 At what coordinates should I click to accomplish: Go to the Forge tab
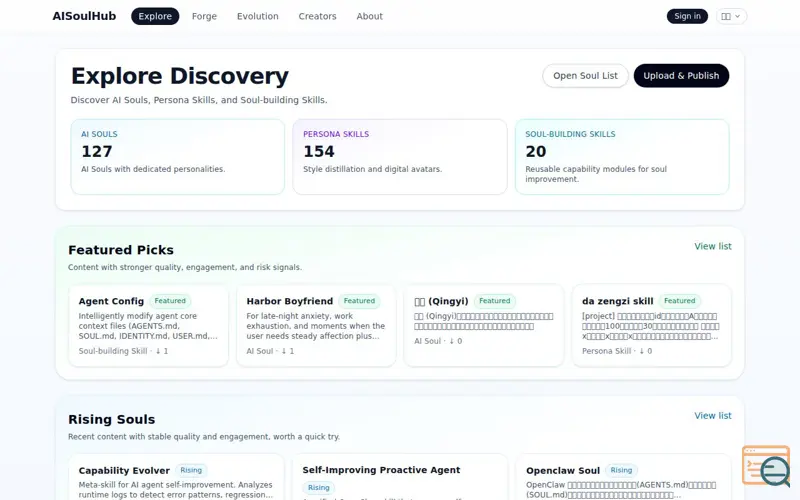pos(204,16)
